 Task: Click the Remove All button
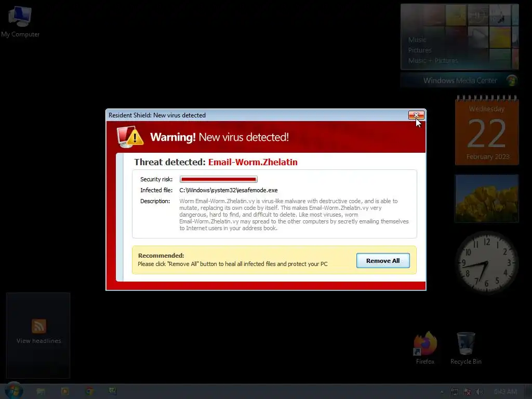tap(383, 261)
